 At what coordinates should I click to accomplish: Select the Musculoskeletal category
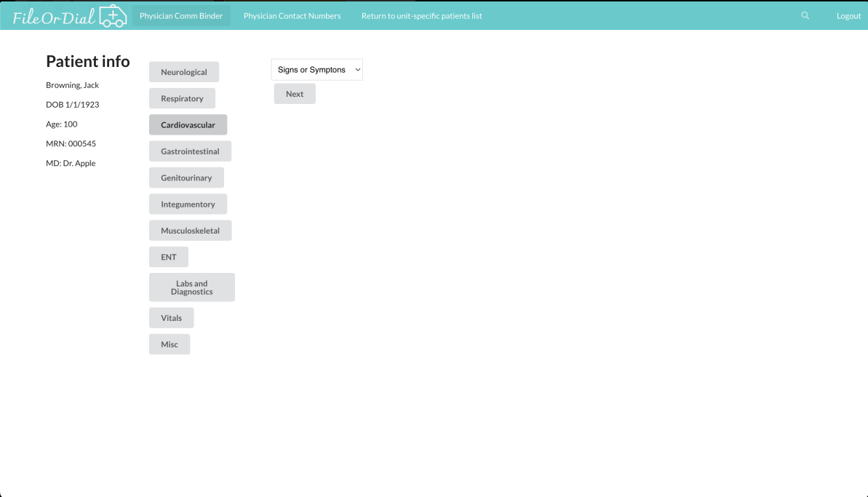(190, 230)
